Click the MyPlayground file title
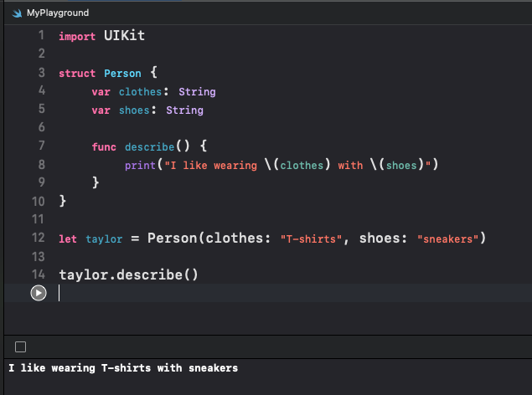 (x=58, y=13)
